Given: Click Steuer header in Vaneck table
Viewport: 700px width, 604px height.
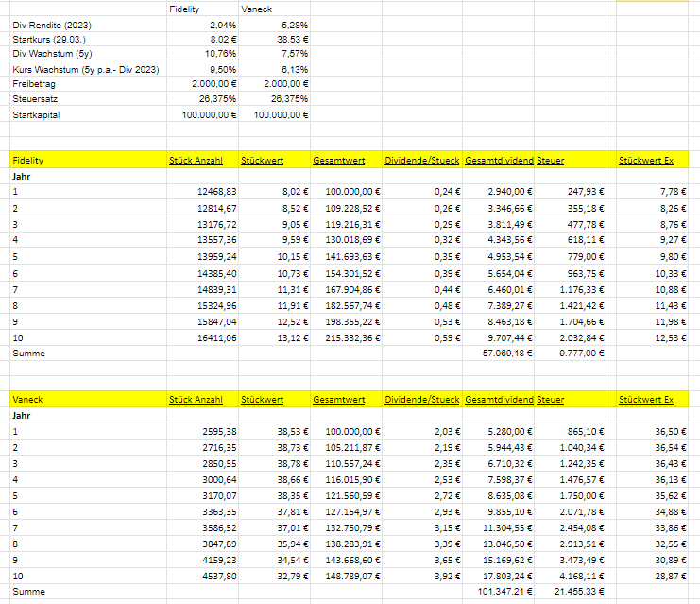Looking at the screenshot, I should coord(550,400).
